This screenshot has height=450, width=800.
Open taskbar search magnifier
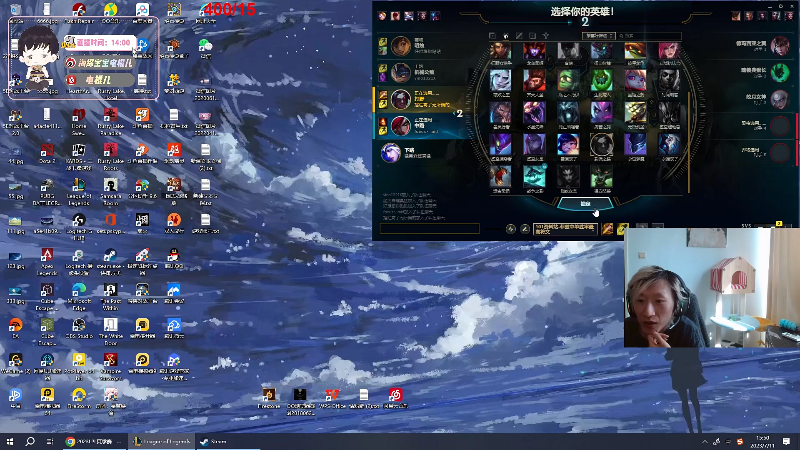pos(30,441)
